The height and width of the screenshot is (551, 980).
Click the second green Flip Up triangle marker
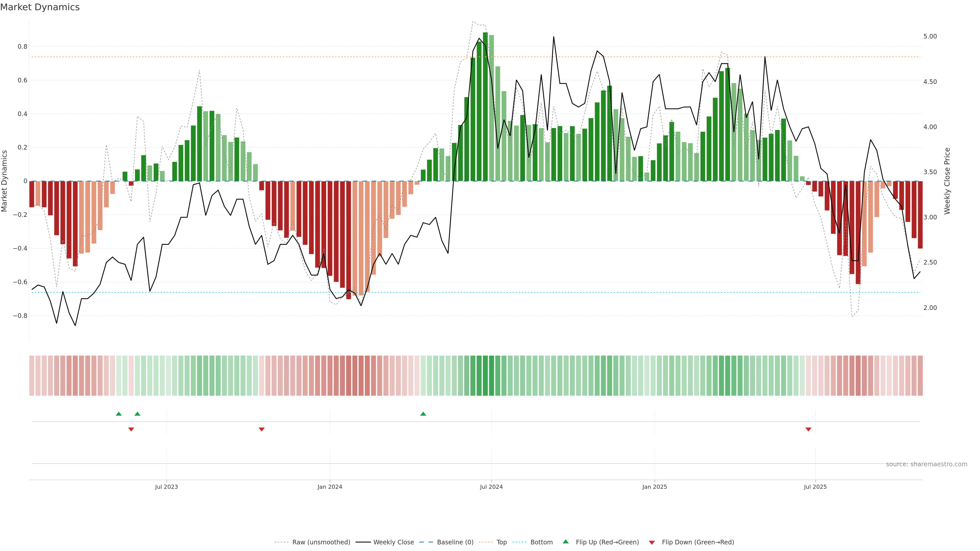[137, 414]
